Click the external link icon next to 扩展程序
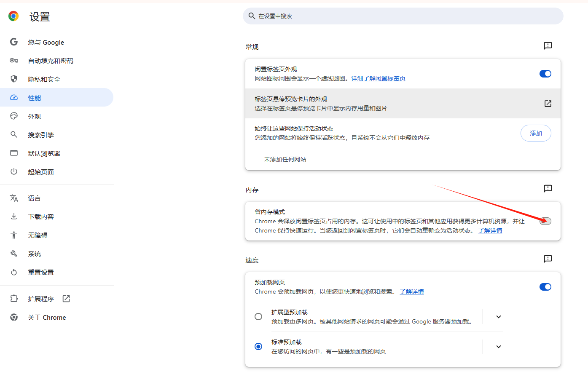The width and height of the screenshot is (588, 377). 66,299
